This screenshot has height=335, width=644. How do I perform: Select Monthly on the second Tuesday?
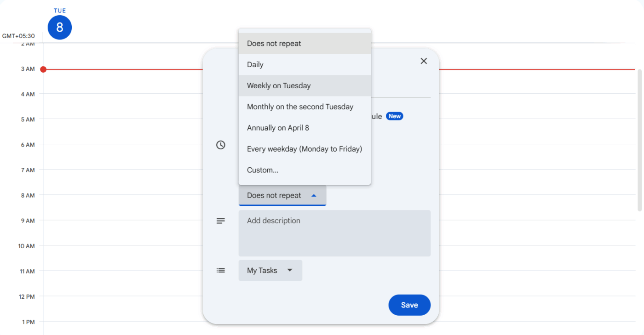pyautogui.click(x=300, y=107)
